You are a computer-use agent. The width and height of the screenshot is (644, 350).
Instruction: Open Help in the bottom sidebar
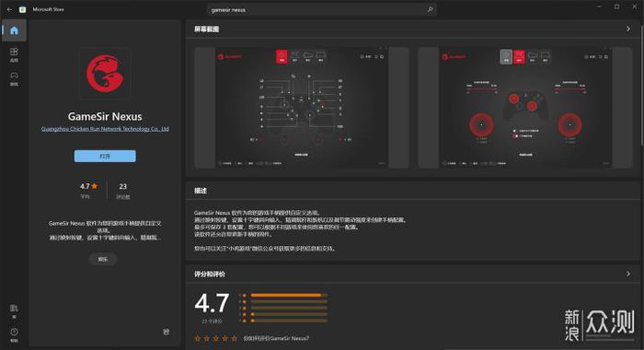[14, 334]
